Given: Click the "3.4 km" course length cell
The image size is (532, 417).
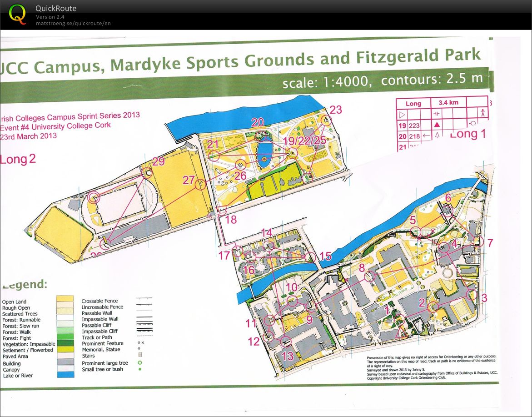Looking at the screenshot, I should coord(448,102).
